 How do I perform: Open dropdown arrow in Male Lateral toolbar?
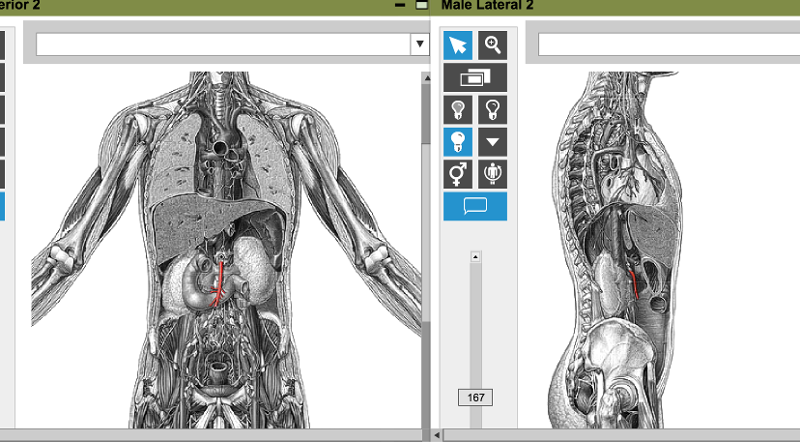point(492,142)
